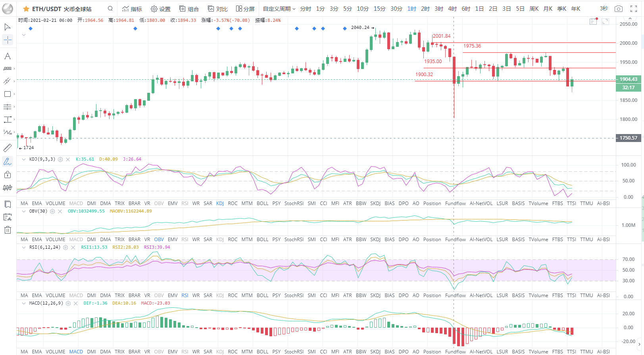Screen dimensions: 644x355
Task: Open candlestick chart style icon
Action: click(8, 188)
